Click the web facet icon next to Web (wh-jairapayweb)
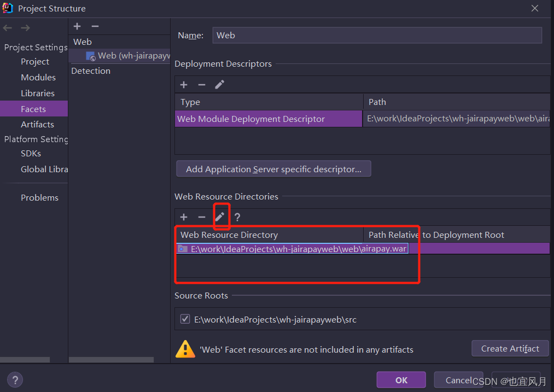Viewport: 554px width, 392px height. tap(90, 56)
